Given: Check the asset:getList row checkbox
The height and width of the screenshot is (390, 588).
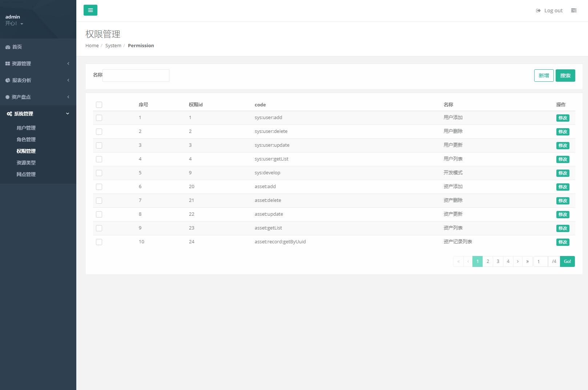Looking at the screenshot, I should [x=99, y=228].
